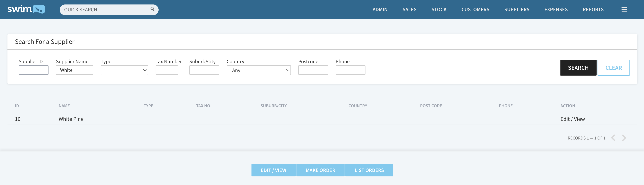644x185 pixels.
Task: Select the White Pine supplier row
Action: click(x=71, y=119)
